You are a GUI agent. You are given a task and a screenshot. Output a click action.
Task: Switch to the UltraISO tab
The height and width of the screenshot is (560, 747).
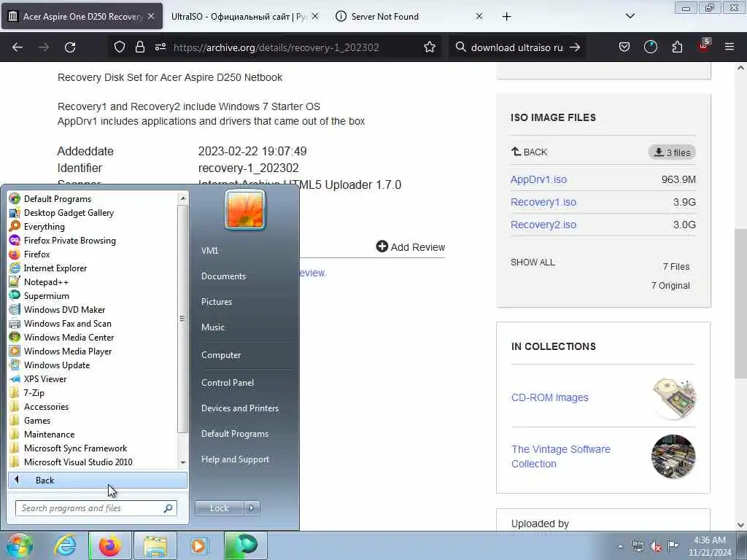[239, 16]
